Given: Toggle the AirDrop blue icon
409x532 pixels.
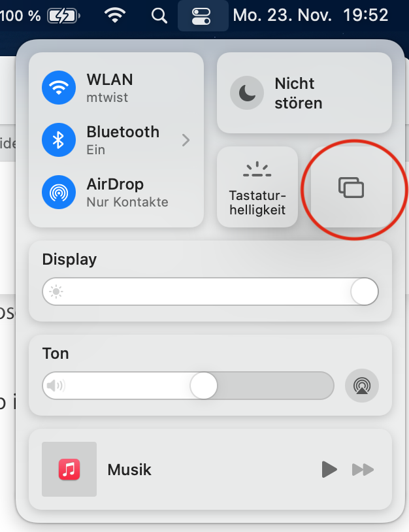Looking at the screenshot, I should point(59,192).
